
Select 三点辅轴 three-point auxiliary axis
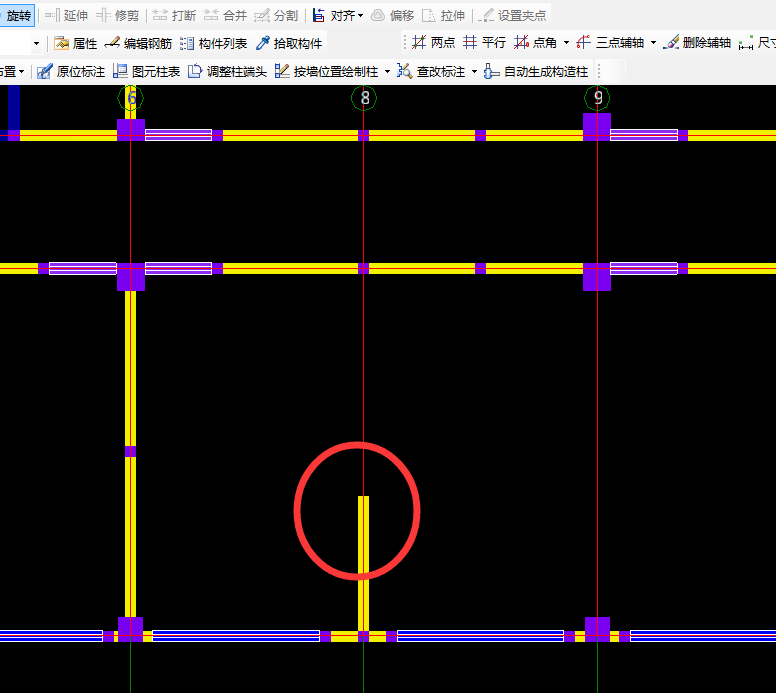coord(610,43)
